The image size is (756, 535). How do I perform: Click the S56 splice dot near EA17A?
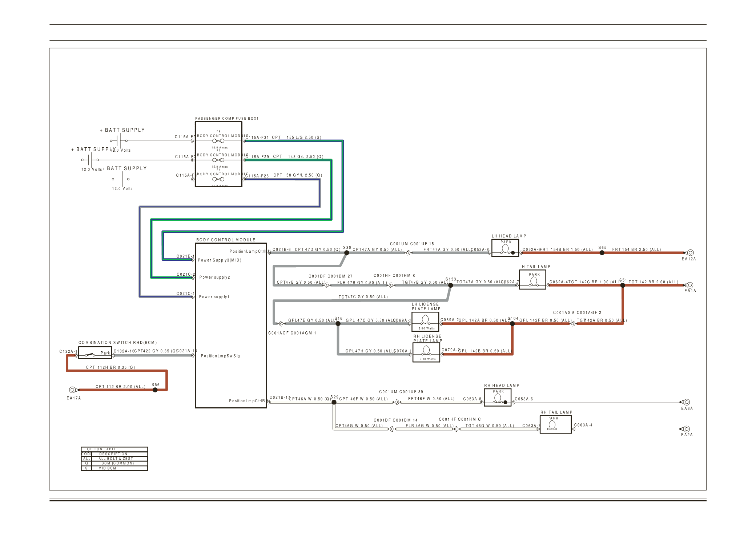coord(155,390)
